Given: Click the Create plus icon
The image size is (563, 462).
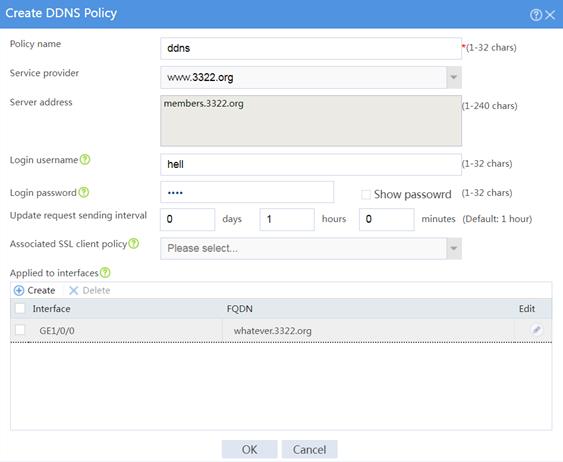Looking at the screenshot, I should point(19,290).
